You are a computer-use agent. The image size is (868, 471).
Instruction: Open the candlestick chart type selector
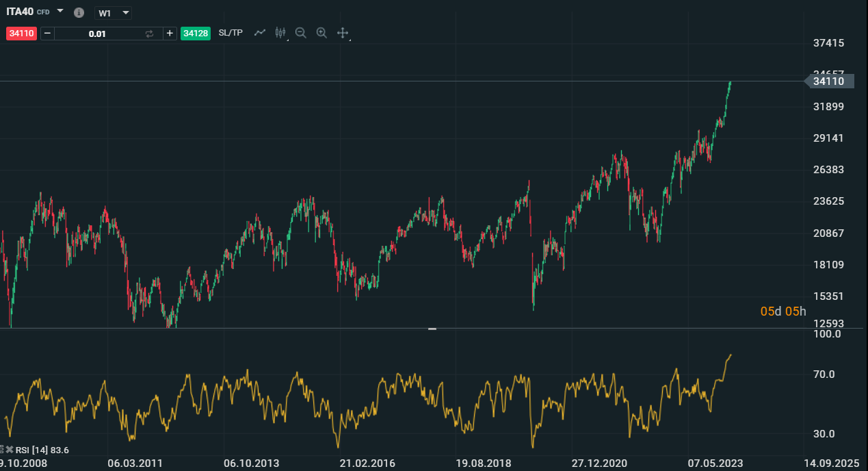(x=280, y=33)
